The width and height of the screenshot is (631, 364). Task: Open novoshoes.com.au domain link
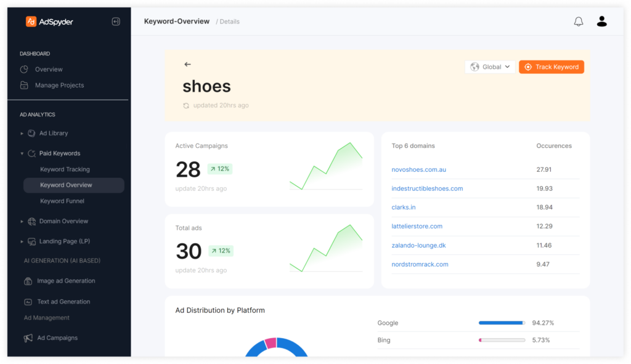[418, 170]
